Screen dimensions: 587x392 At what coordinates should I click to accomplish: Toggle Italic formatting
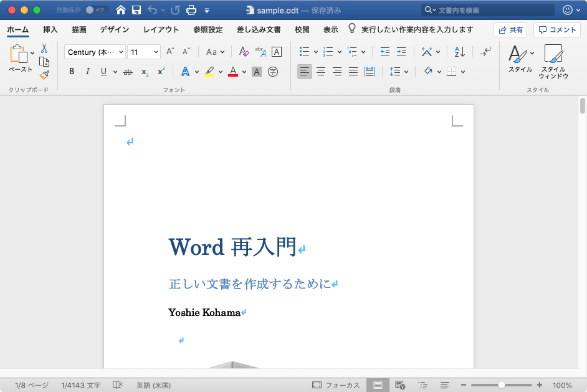[x=87, y=72]
